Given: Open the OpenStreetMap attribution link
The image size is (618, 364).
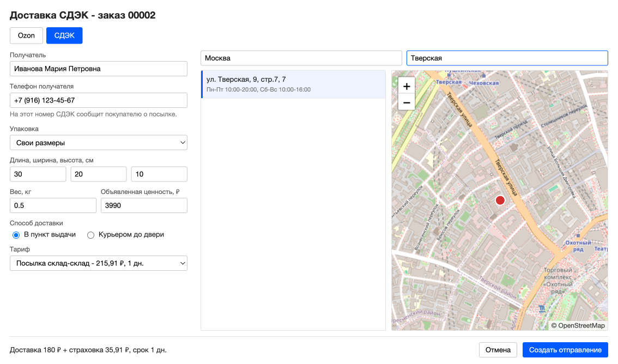Looking at the screenshot, I should tap(581, 325).
